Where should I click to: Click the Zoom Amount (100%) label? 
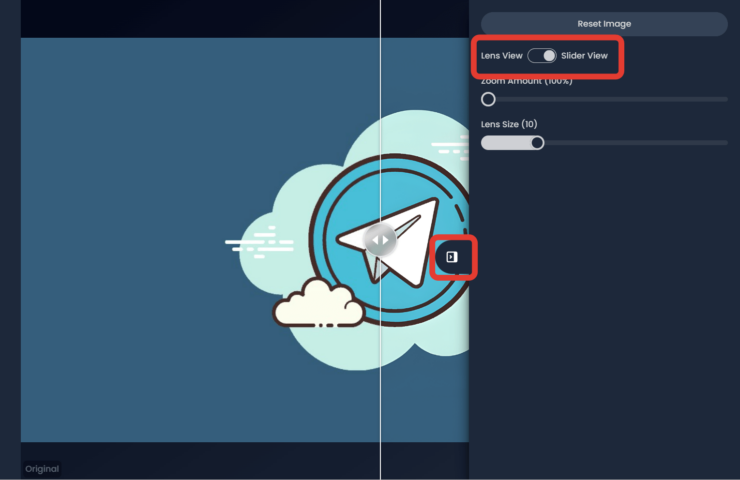coord(527,81)
